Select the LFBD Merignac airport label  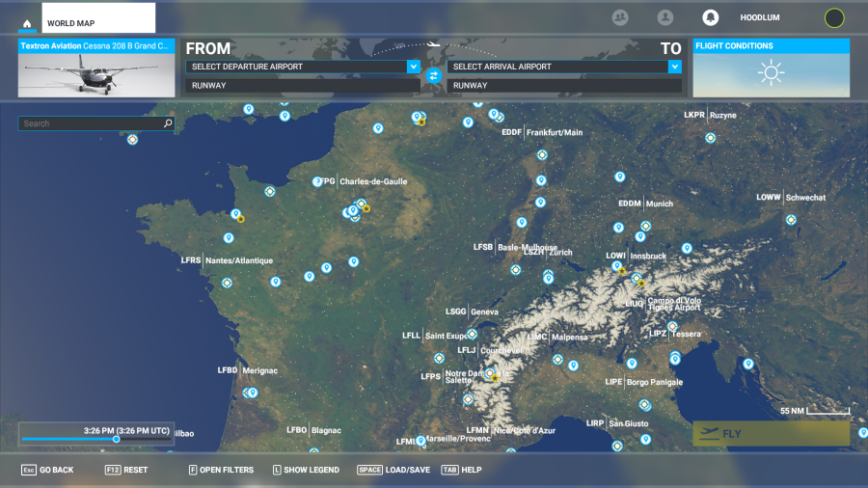[x=248, y=370]
